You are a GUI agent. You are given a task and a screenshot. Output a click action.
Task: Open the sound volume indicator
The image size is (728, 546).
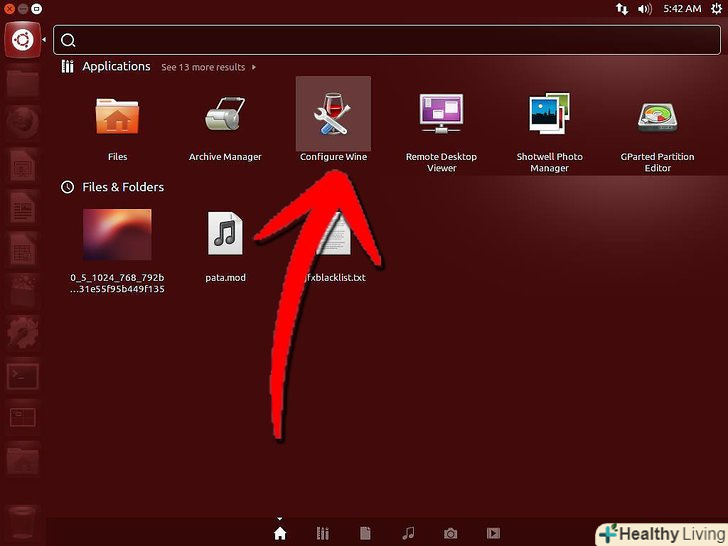point(645,9)
